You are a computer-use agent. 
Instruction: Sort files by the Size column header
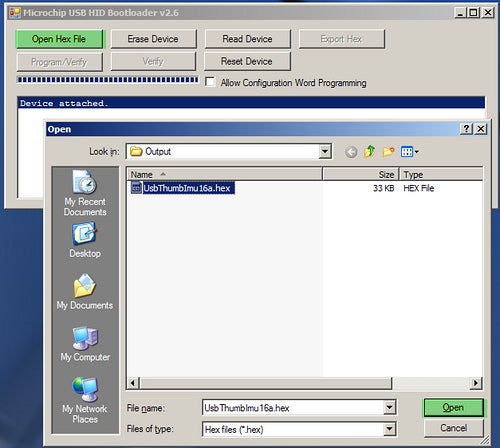click(361, 174)
